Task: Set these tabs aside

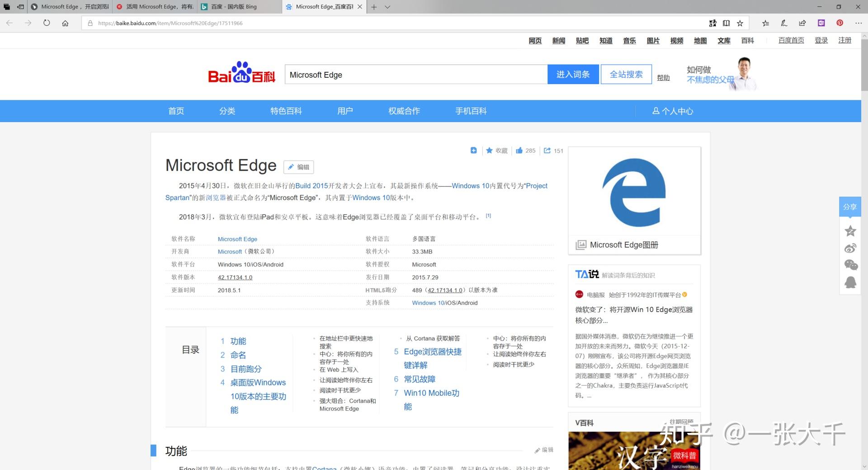Action: pos(20,7)
